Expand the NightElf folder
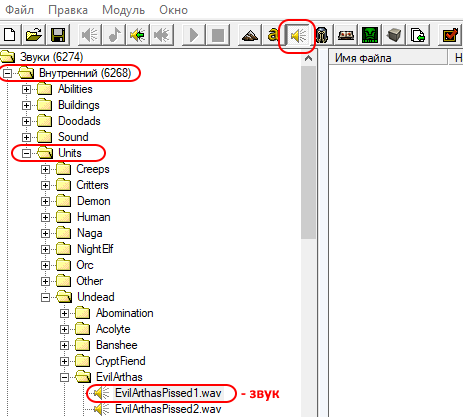 click(45, 249)
